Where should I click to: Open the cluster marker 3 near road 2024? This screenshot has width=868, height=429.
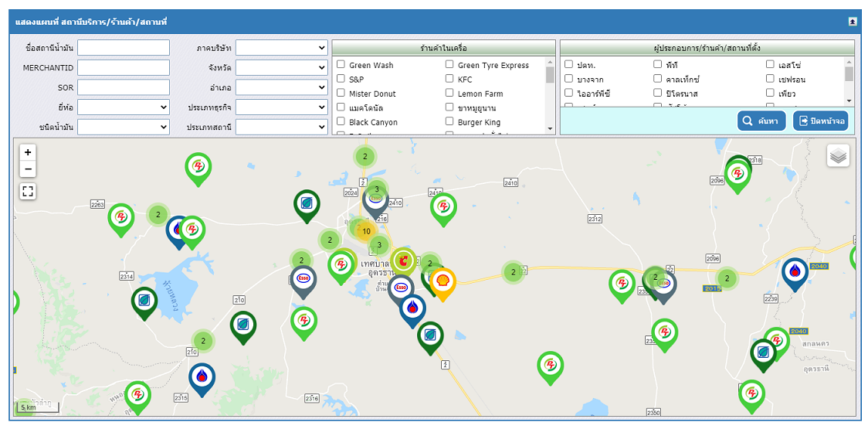pyautogui.click(x=377, y=189)
